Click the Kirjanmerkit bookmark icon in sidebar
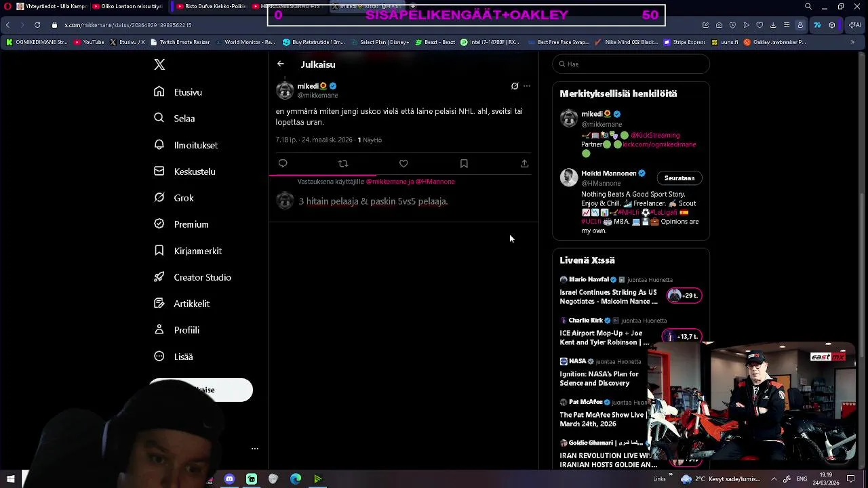The image size is (868, 488). pos(159,251)
